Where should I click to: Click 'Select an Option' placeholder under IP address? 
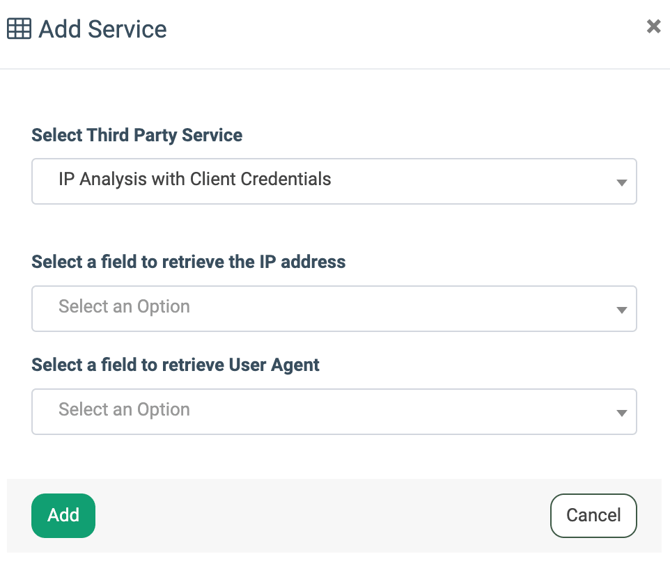[124, 307]
